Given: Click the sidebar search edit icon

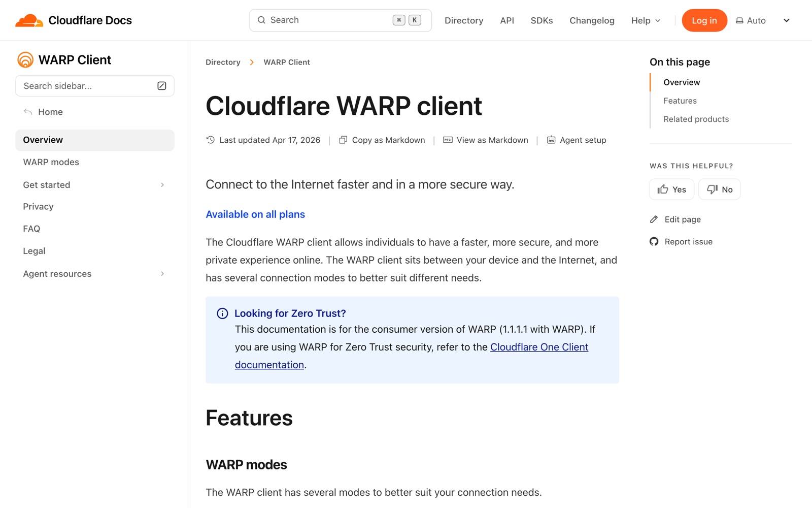Looking at the screenshot, I should coord(162,86).
